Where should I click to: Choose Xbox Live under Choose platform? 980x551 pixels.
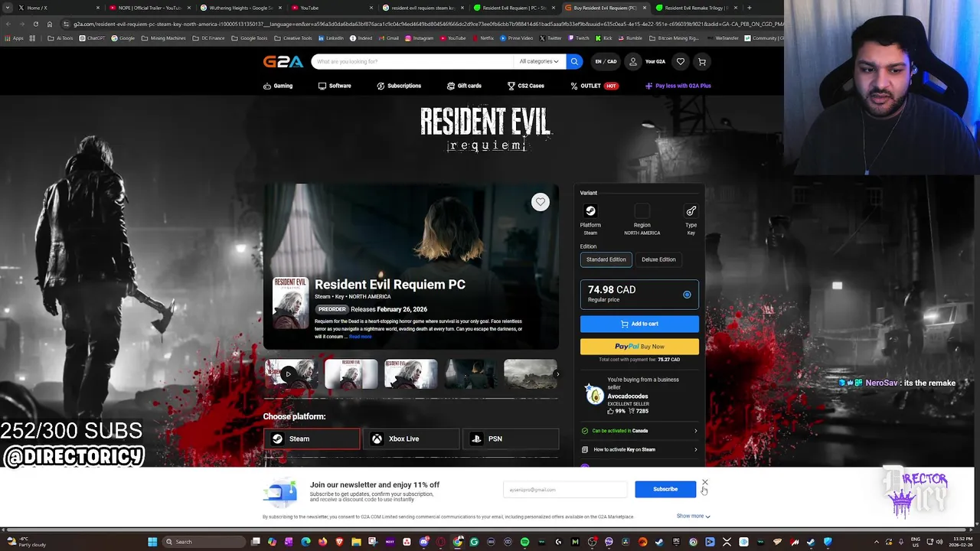click(x=411, y=439)
